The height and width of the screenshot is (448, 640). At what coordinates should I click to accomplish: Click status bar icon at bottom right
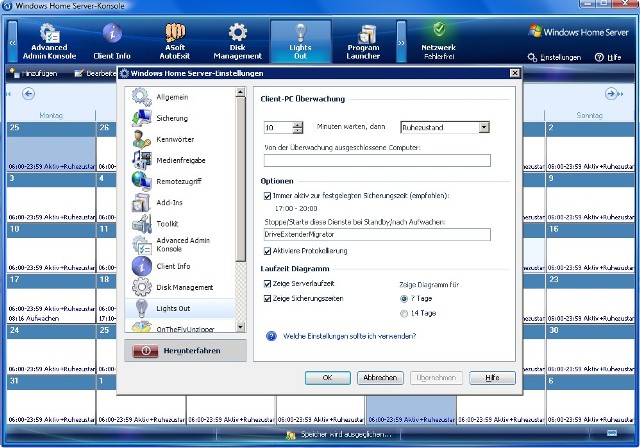(612, 433)
